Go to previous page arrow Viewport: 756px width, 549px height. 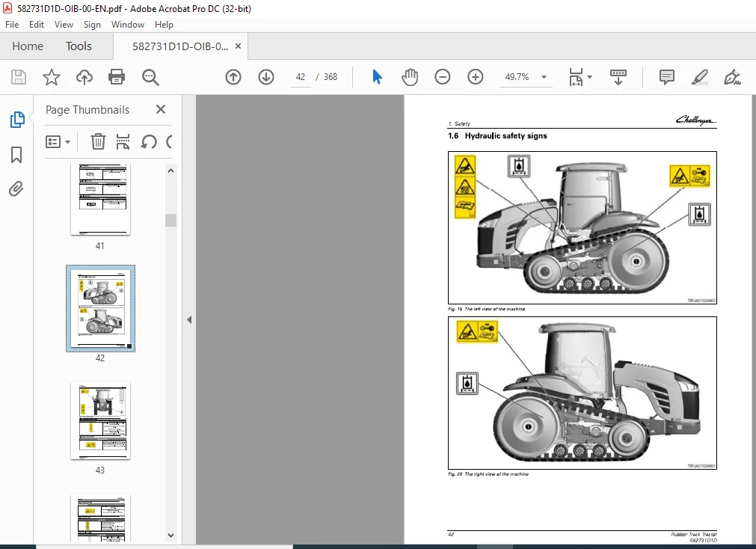pos(233,77)
